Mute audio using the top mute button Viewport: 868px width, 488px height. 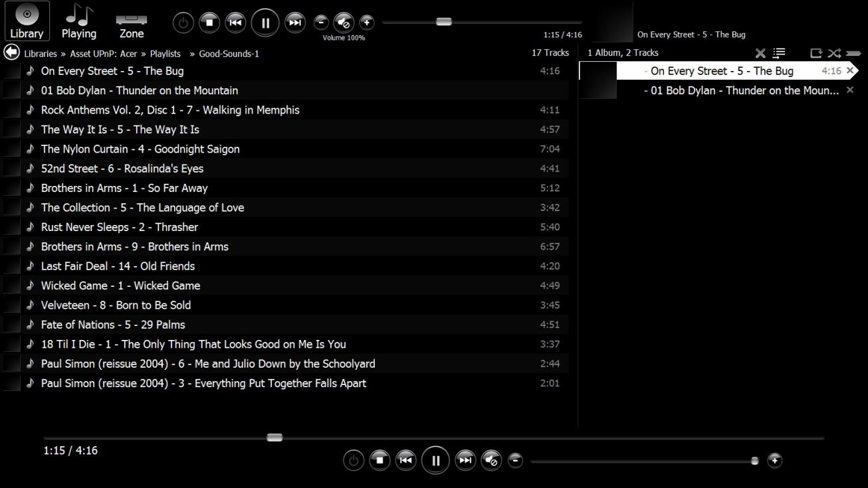pos(344,23)
